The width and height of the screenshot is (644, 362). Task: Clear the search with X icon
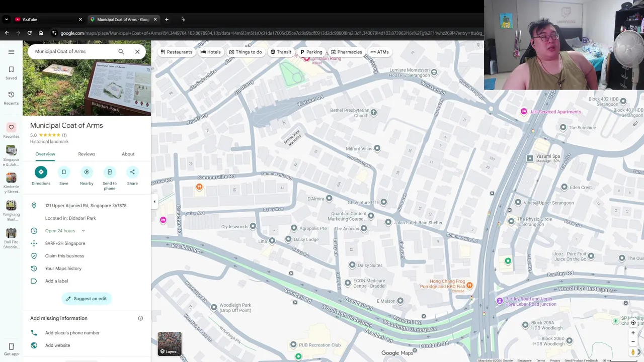137,51
